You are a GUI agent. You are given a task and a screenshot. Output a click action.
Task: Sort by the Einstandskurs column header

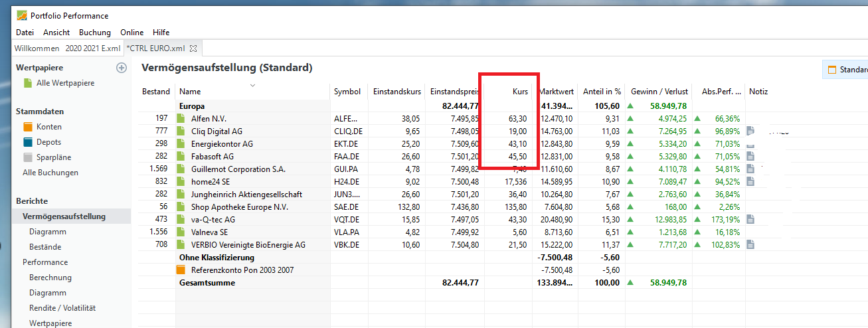[397, 92]
